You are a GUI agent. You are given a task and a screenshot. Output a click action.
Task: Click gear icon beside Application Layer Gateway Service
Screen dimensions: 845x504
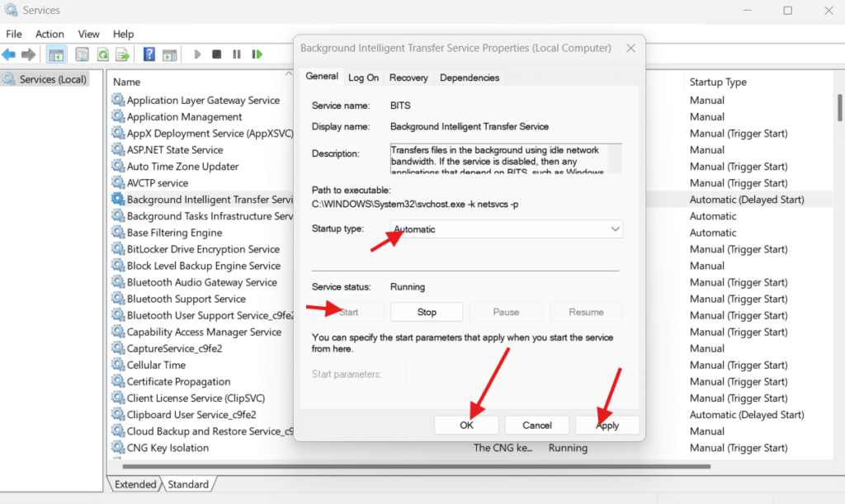click(118, 100)
